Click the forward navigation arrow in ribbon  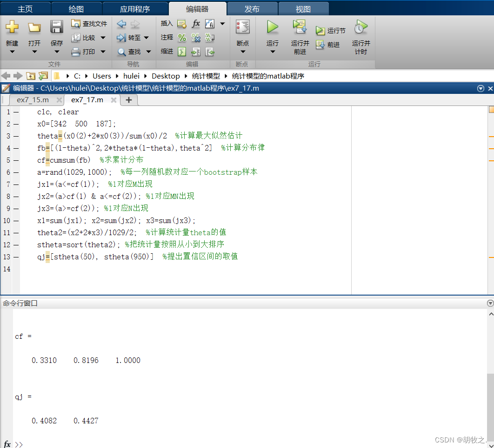coord(135,24)
